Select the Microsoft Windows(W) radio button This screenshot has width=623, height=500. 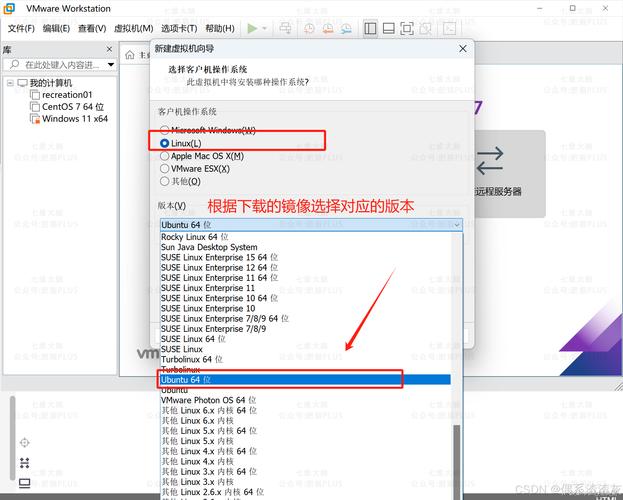tap(164, 130)
